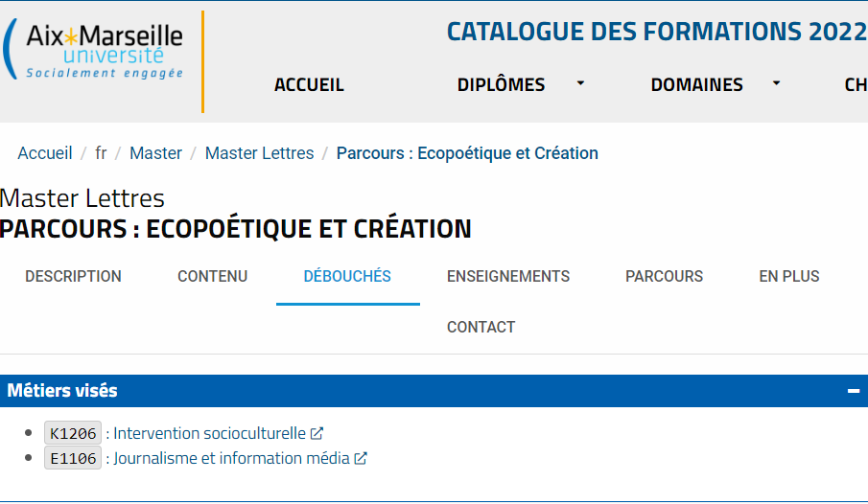Collapse the Métiers visés section with minus icon
The image size is (868, 504).
(853, 391)
